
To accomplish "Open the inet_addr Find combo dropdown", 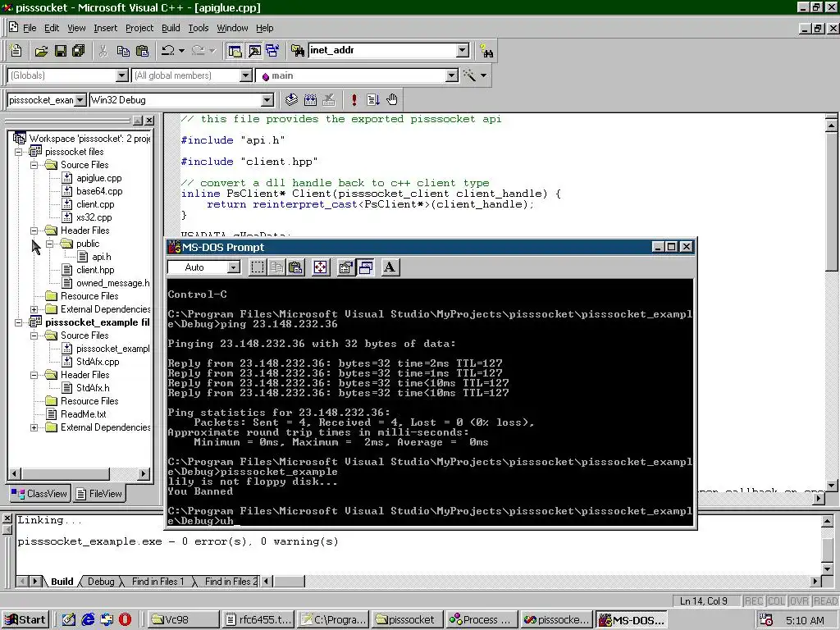I will click(463, 50).
